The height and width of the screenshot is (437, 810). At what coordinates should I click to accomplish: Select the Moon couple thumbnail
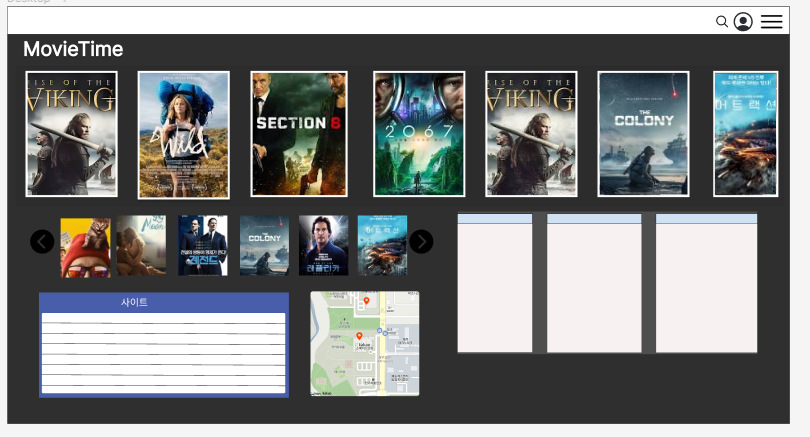[x=141, y=245]
